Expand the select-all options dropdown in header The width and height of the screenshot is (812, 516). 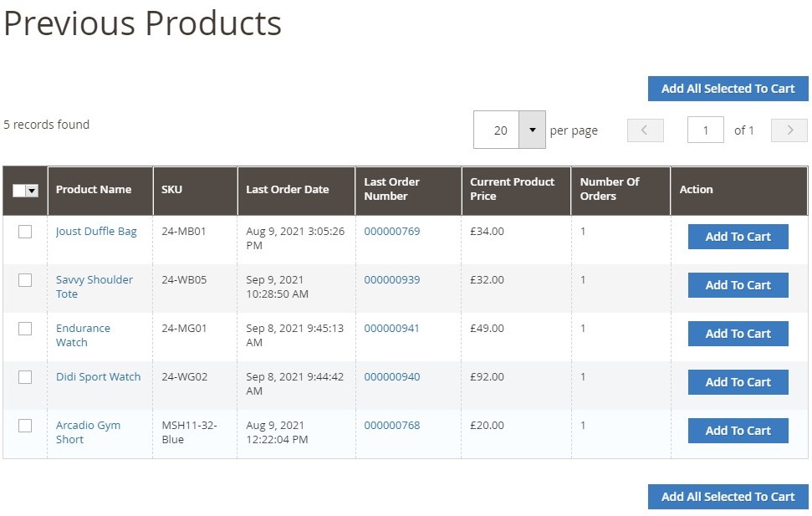coord(33,191)
